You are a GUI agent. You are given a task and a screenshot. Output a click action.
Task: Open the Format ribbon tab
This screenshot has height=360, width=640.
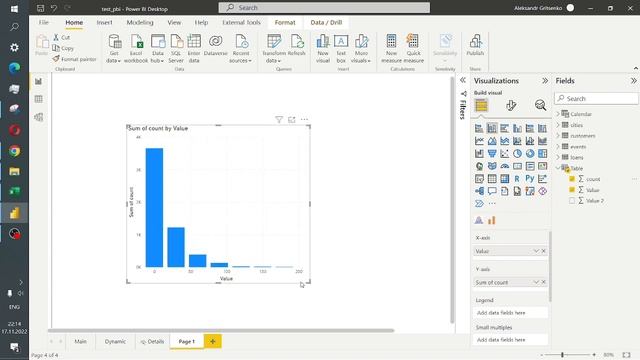tap(285, 22)
